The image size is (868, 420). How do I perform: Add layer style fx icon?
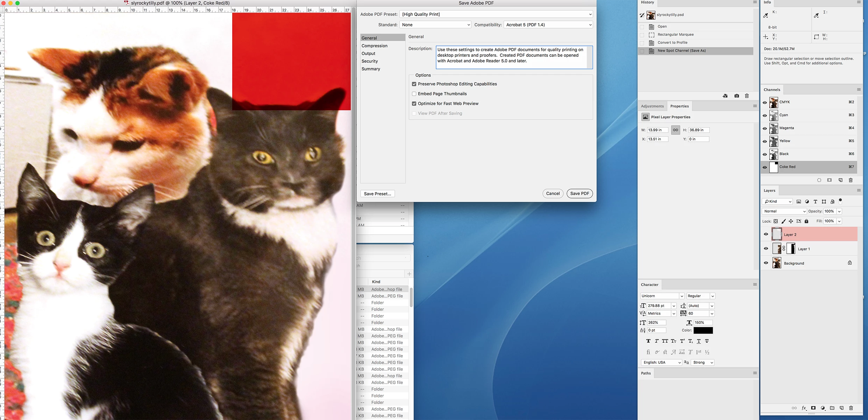point(804,408)
